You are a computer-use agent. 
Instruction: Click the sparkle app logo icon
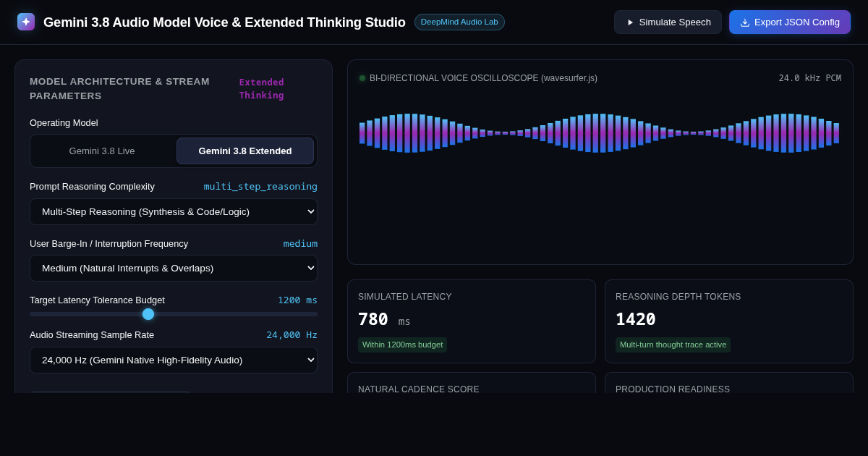[x=26, y=22]
